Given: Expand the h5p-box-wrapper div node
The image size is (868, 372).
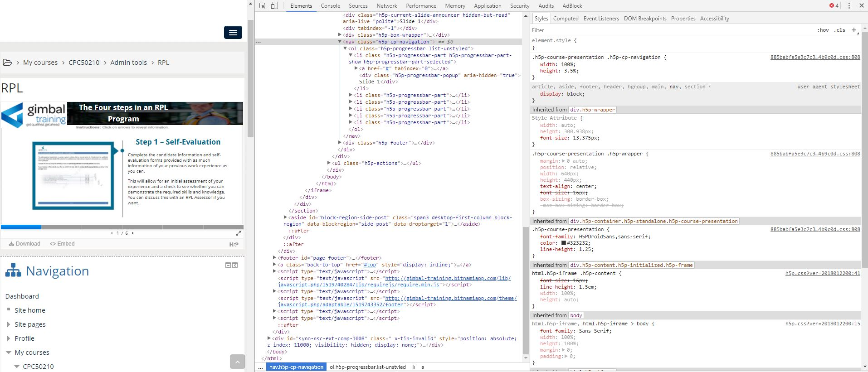Looking at the screenshot, I should coord(340,35).
